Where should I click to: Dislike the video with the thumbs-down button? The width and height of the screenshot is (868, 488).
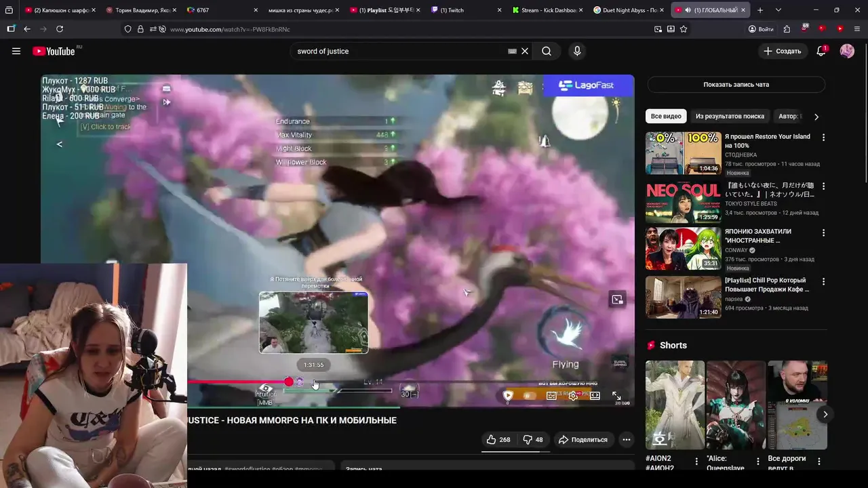533,440
